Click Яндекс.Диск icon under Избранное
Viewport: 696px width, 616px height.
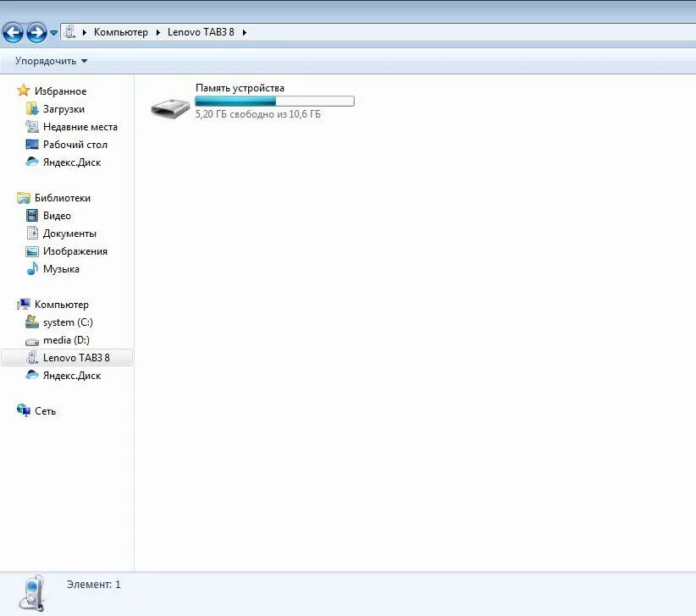click(x=32, y=162)
